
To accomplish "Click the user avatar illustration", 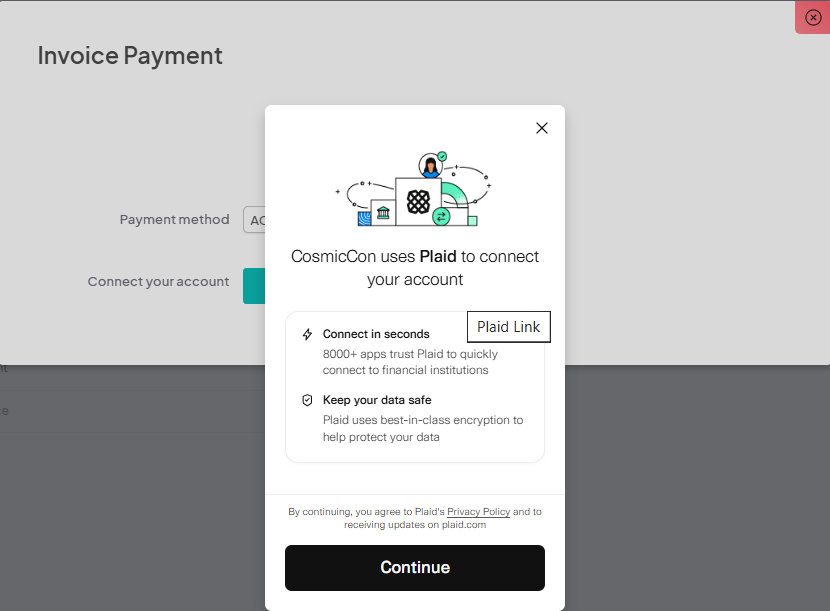I will 430,166.
